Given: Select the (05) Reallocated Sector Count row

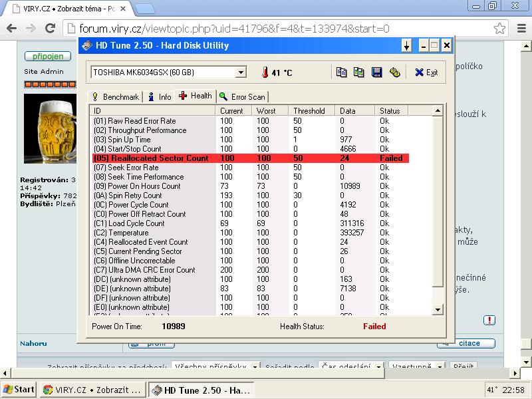Looking at the screenshot, I should [x=251, y=158].
